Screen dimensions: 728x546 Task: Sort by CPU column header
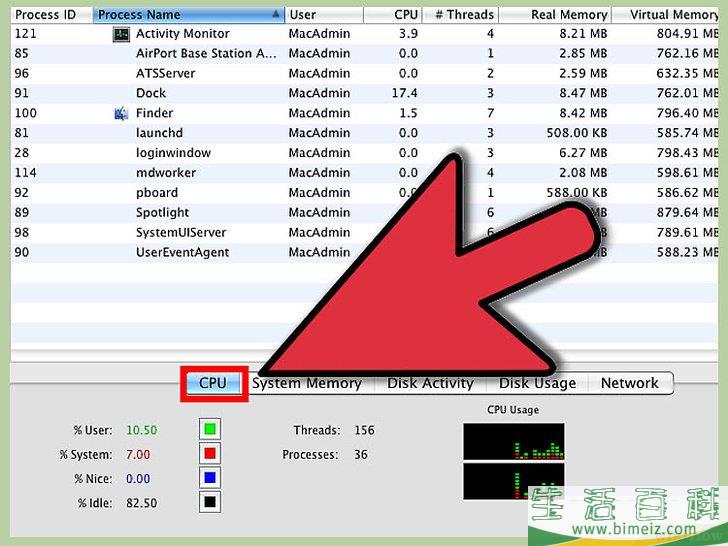392,14
